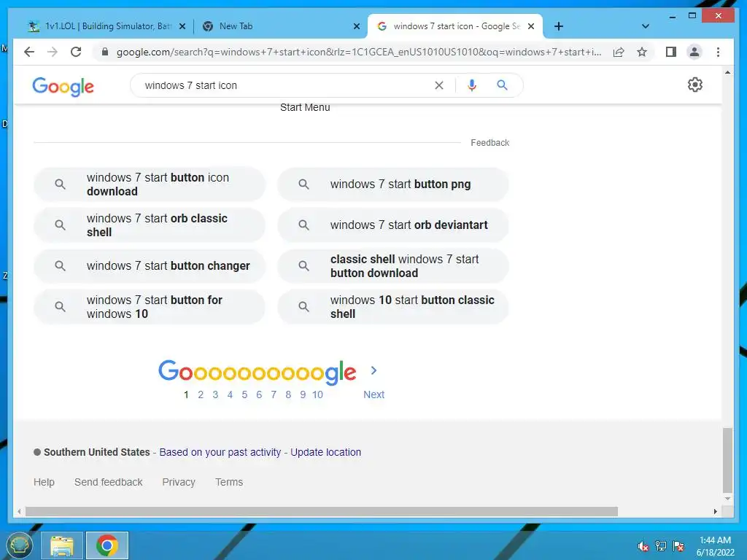Click 'Based on your past activity' link
The image size is (747, 560).
click(x=220, y=452)
